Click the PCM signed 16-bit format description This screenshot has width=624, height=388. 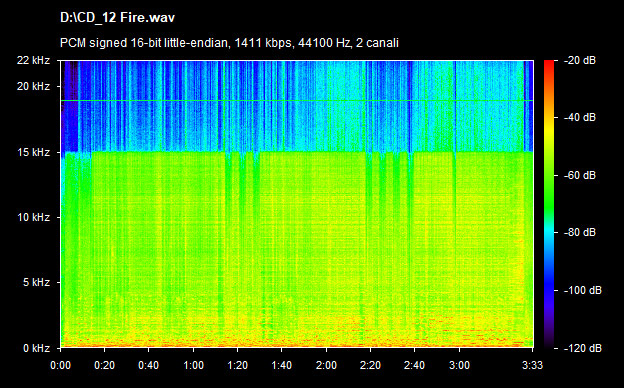[229, 43]
